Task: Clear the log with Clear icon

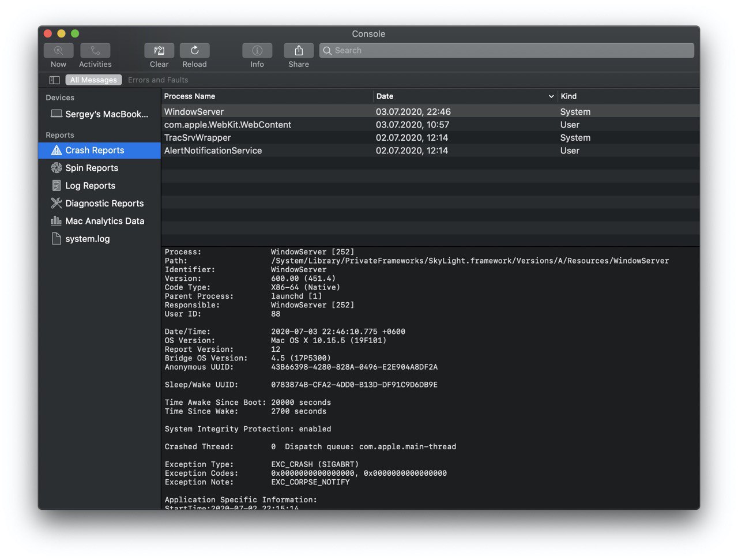Action: [159, 51]
